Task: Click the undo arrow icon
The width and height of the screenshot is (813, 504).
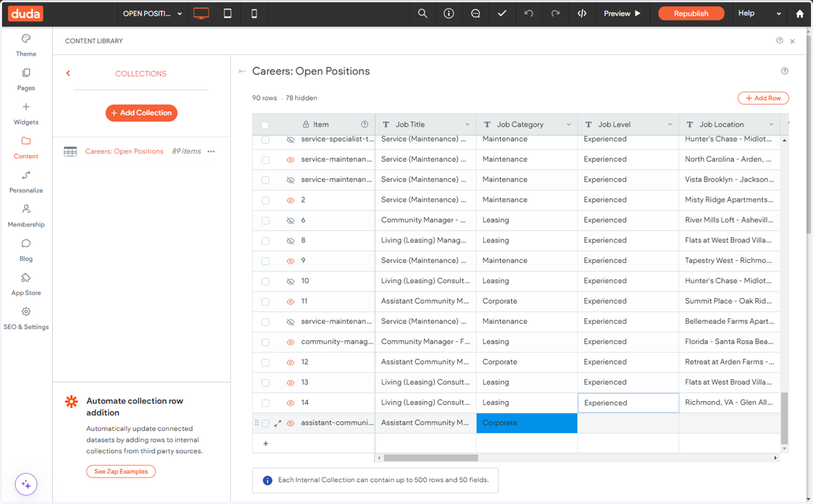Action: tap(528, 14)
